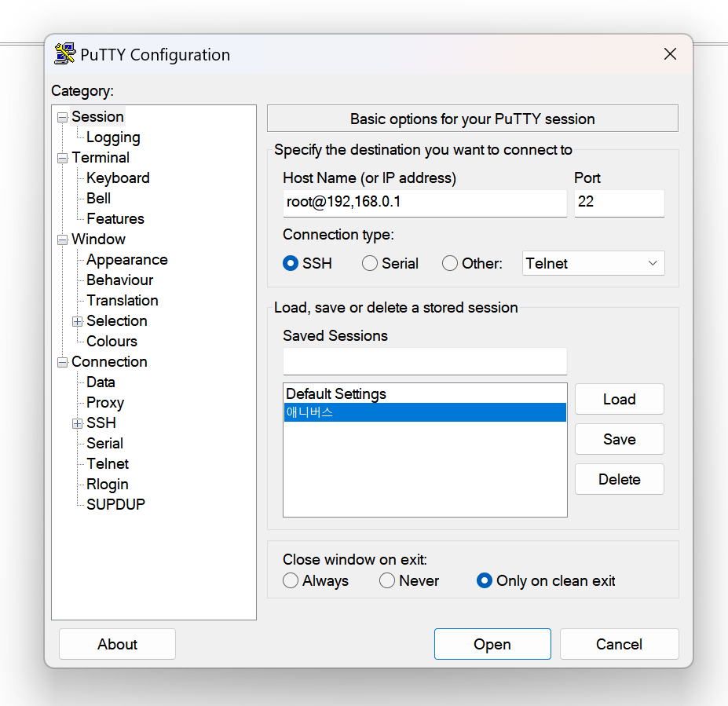Open the Serial category in tree

(x=105, y=443)
